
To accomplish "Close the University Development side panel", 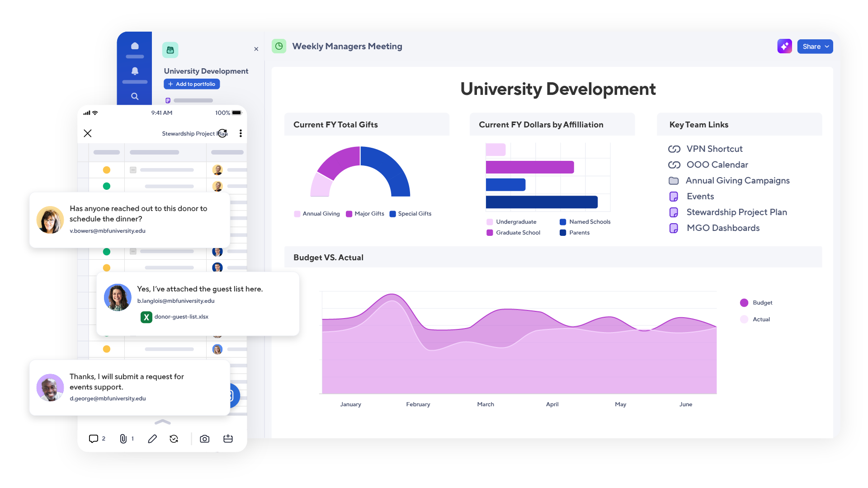I will click(x=256, y=49).
